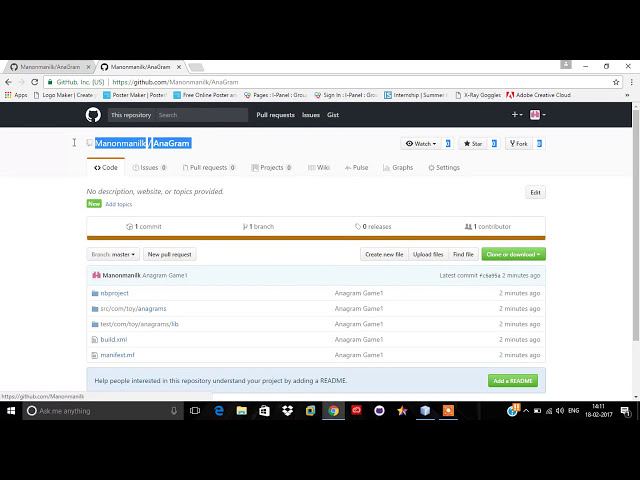Click Cortana Ask me anything search box
640x480 pixels.
(x=102, y=411)
